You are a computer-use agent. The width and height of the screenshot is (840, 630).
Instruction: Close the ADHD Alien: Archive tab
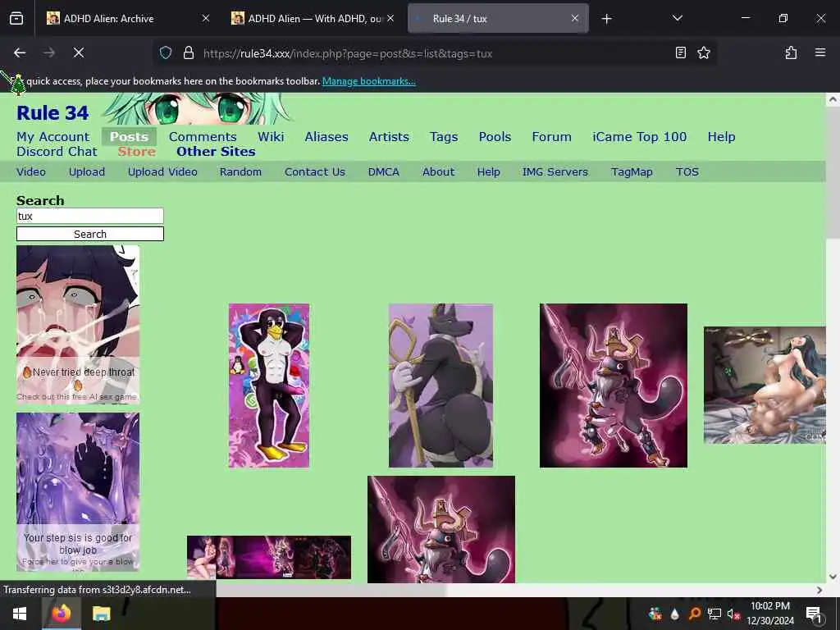(205, 19)
